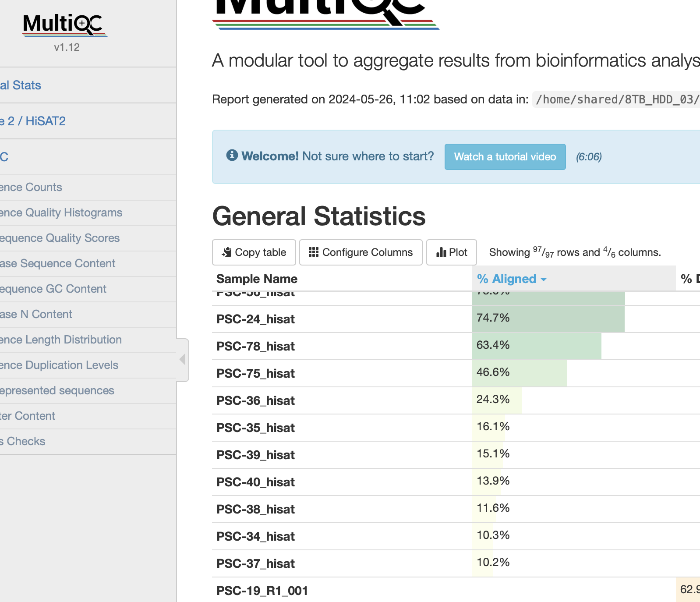Select the PSC-19_R1_001 sample name
The image size is (700, 602).
click(262, 591)
